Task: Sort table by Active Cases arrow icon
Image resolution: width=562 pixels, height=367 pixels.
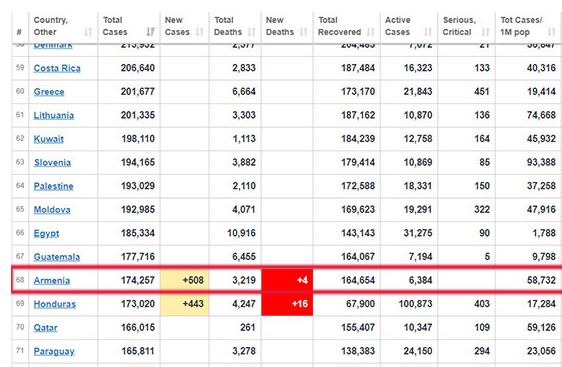Action: tap(428, 32)
